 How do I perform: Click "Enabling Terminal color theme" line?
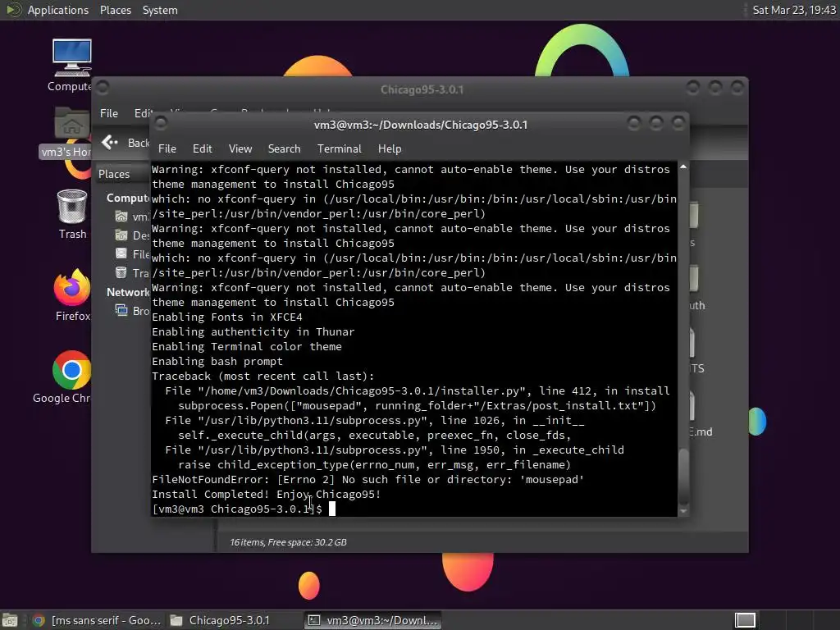pyautogui.click(x=246, y=347)
